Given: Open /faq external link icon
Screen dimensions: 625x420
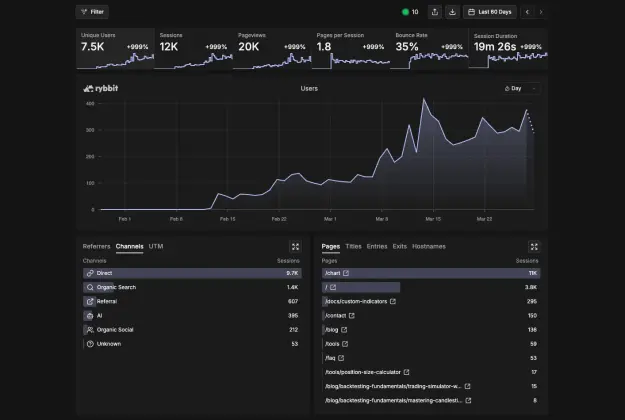Looking at the screenshot, I should [x=341, y=358].
